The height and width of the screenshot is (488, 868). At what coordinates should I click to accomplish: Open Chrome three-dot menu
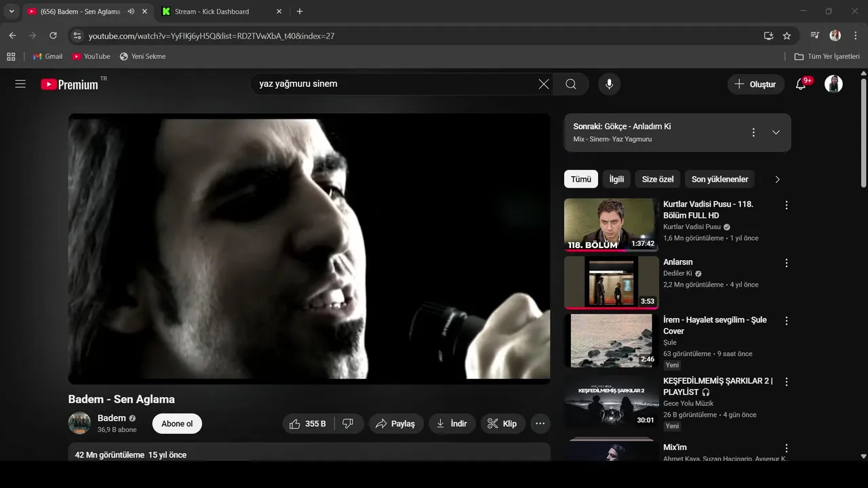(855, 36)
